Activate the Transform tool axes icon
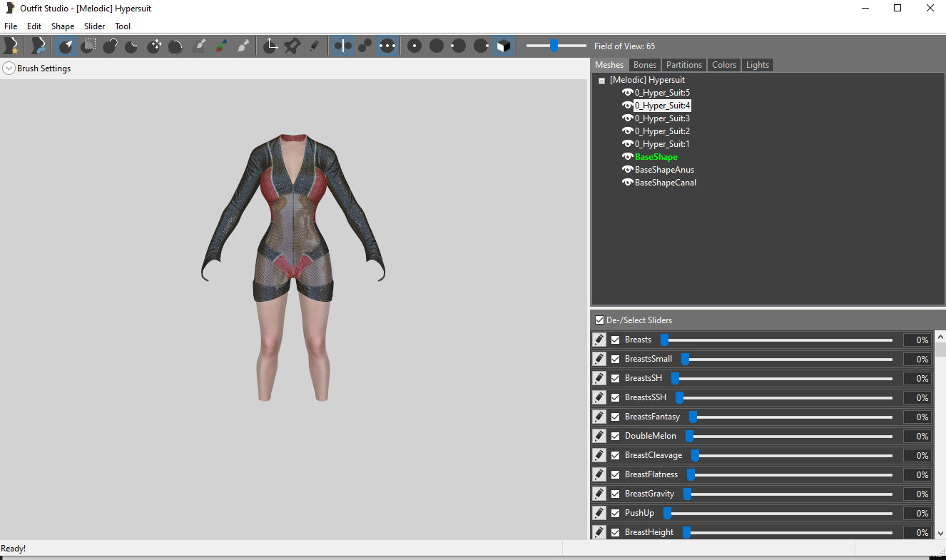The image size is (946, 560). (270, 46)
